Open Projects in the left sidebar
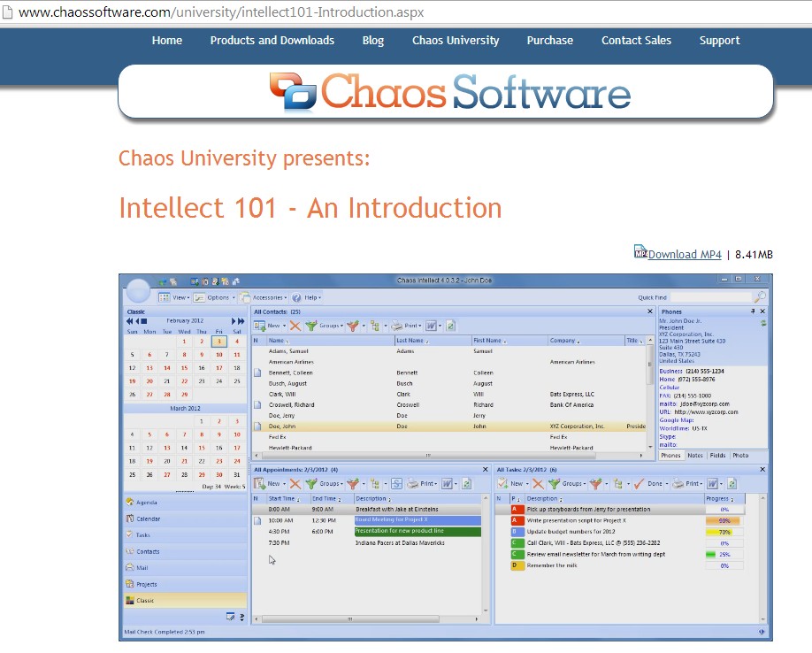This screenshot has height=653, width=812. tap(186, 584)
